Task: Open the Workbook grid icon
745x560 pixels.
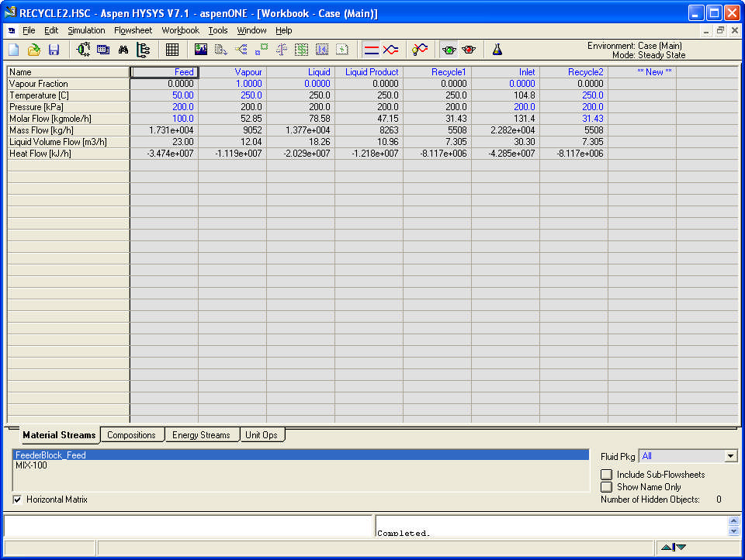Action: click(172, 50)
